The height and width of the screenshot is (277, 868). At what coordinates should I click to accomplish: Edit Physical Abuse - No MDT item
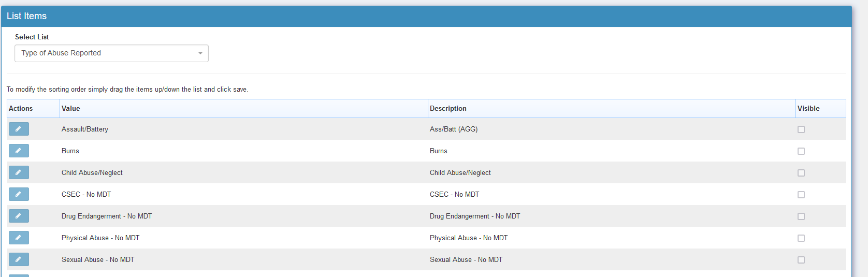click(19, 238)
